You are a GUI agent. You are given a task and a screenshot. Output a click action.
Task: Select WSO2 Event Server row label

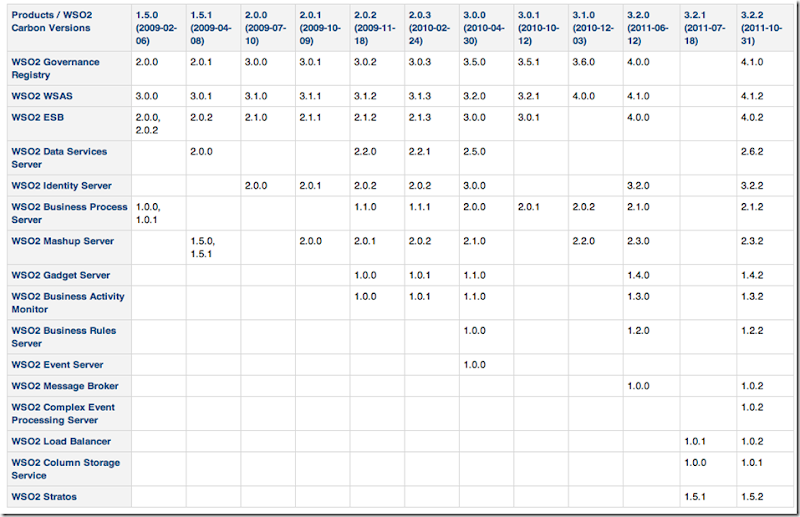(57, 364)
